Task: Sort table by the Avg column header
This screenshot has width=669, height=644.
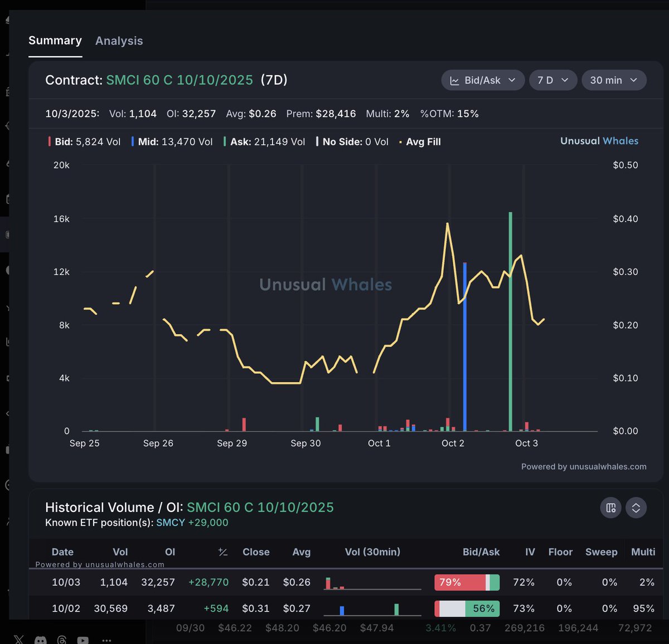Action: (x=302, y=552)
